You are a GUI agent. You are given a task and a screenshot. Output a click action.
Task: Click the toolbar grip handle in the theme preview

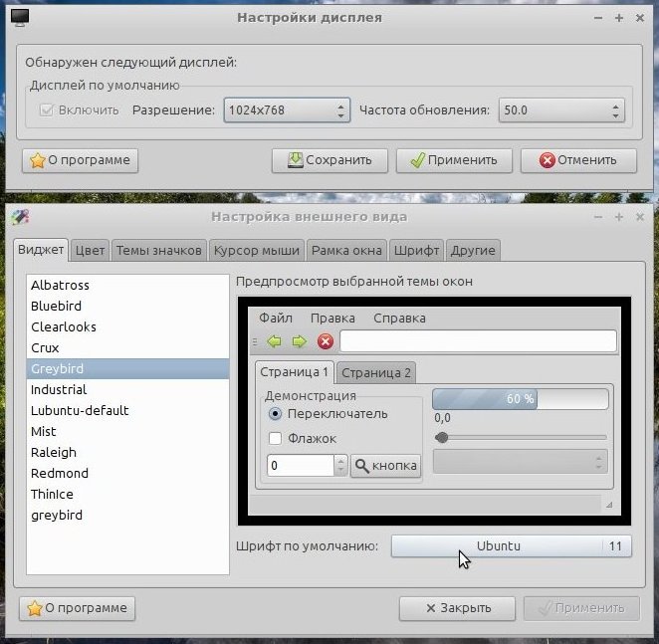(x=255, y=341)
